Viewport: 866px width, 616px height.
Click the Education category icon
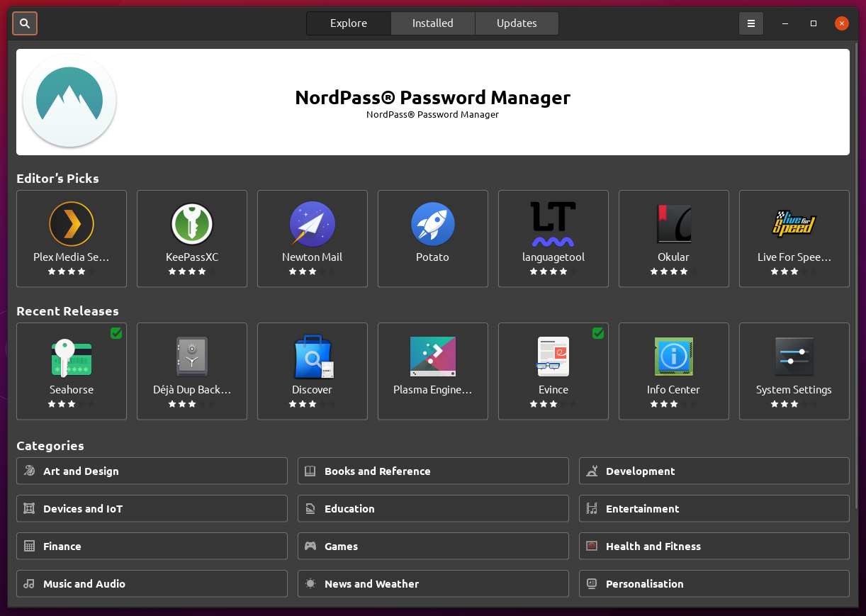click(x=310, y=508)
